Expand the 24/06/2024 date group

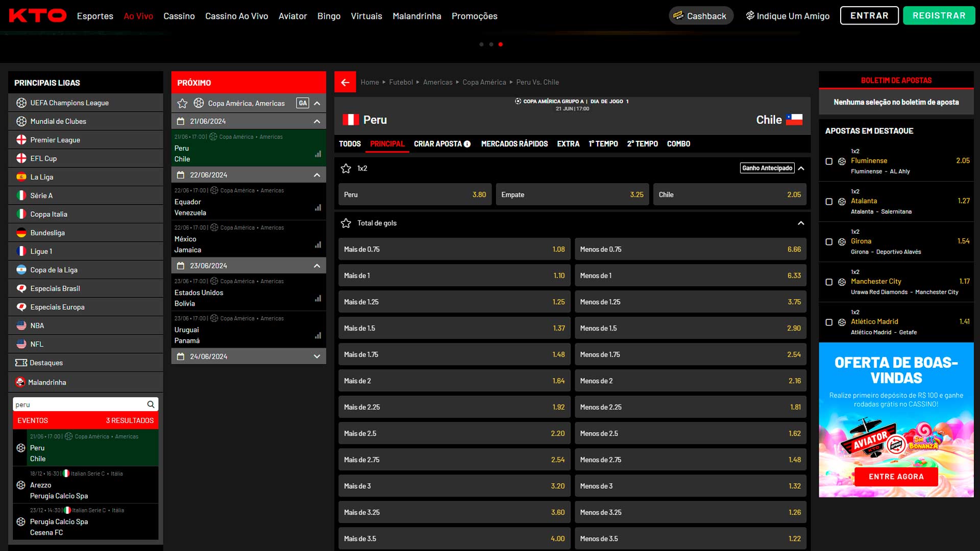(317, 357)
